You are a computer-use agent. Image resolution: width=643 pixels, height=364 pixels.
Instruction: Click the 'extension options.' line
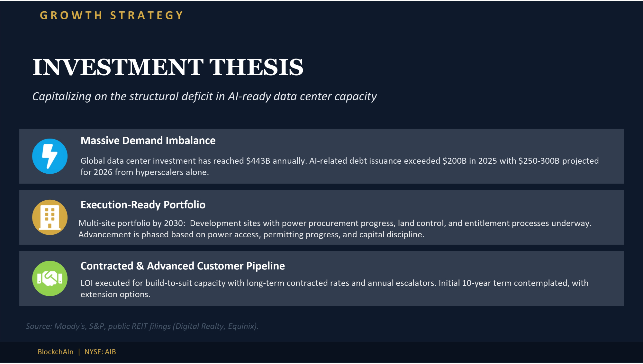tap(115, 295)
